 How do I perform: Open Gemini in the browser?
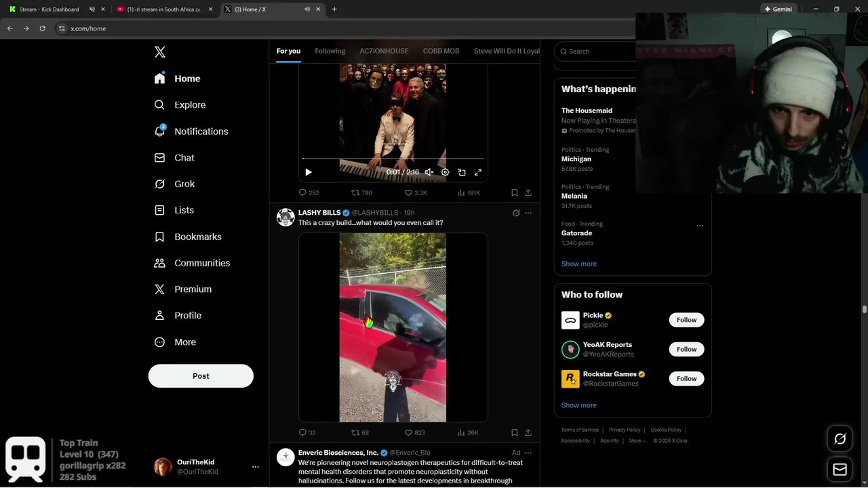pos(778,9)
